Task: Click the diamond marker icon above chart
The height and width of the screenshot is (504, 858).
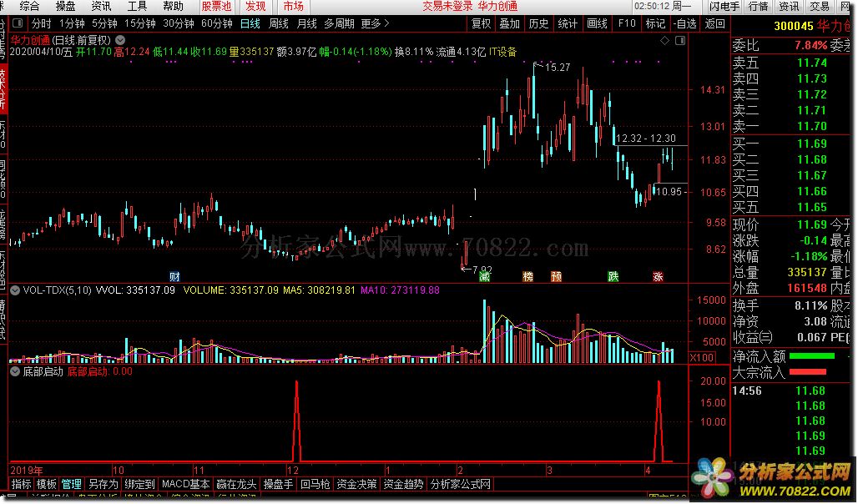Action: coord(665,41)
